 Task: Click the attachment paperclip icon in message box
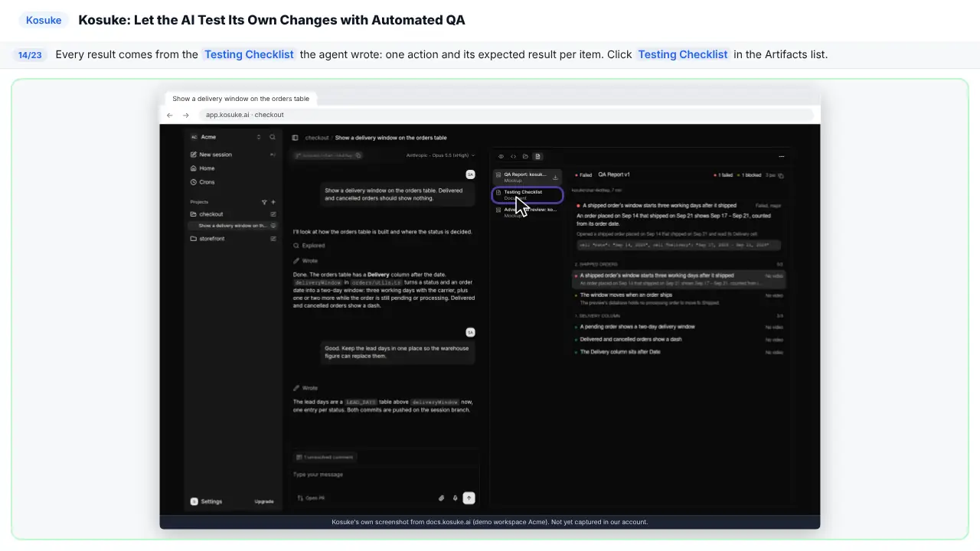(441, 498)
